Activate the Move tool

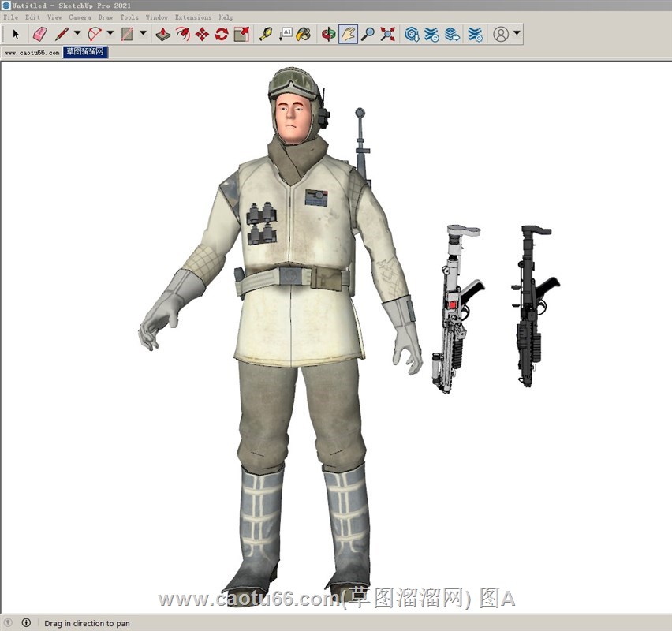click(202, 35)
